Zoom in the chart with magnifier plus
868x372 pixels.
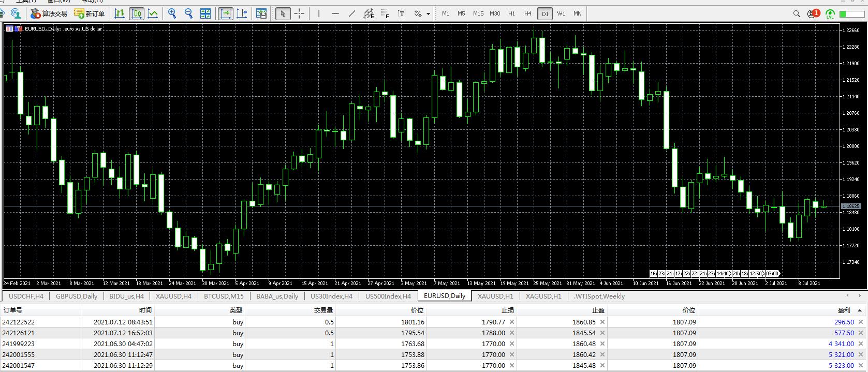[172, 13]
